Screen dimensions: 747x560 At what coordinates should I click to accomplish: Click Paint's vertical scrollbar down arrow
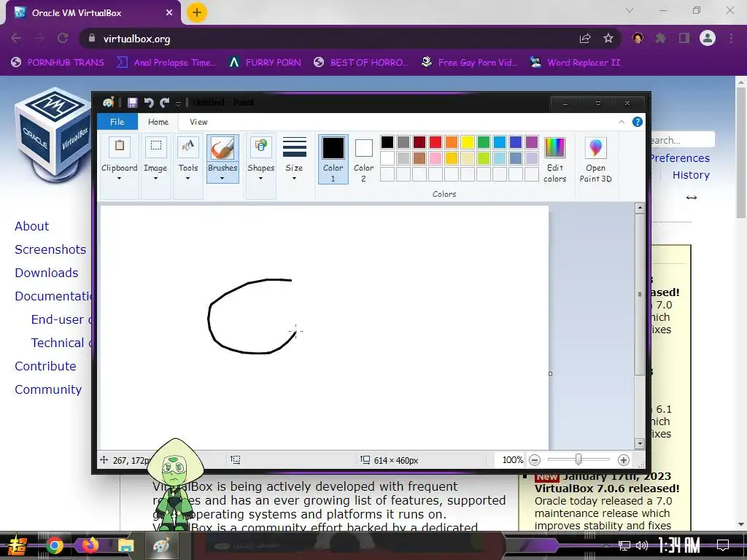[640, 443]
